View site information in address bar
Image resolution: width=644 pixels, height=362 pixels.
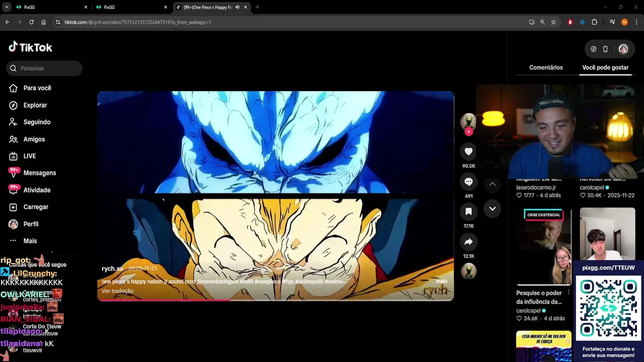pos(58,22)
